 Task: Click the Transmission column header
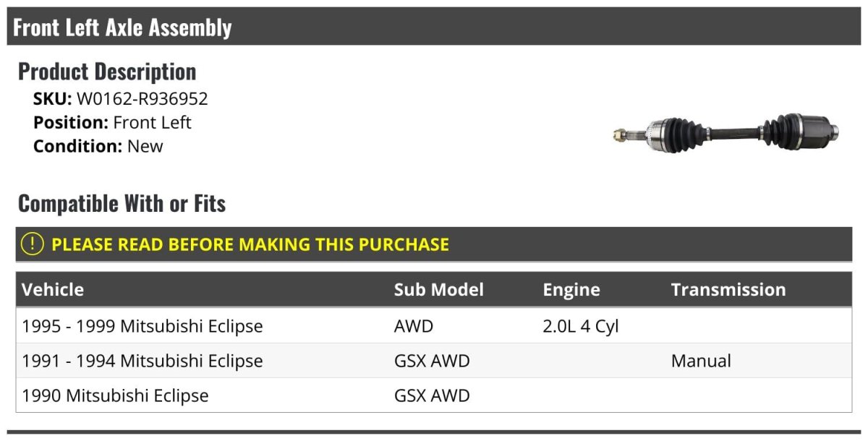728,290
